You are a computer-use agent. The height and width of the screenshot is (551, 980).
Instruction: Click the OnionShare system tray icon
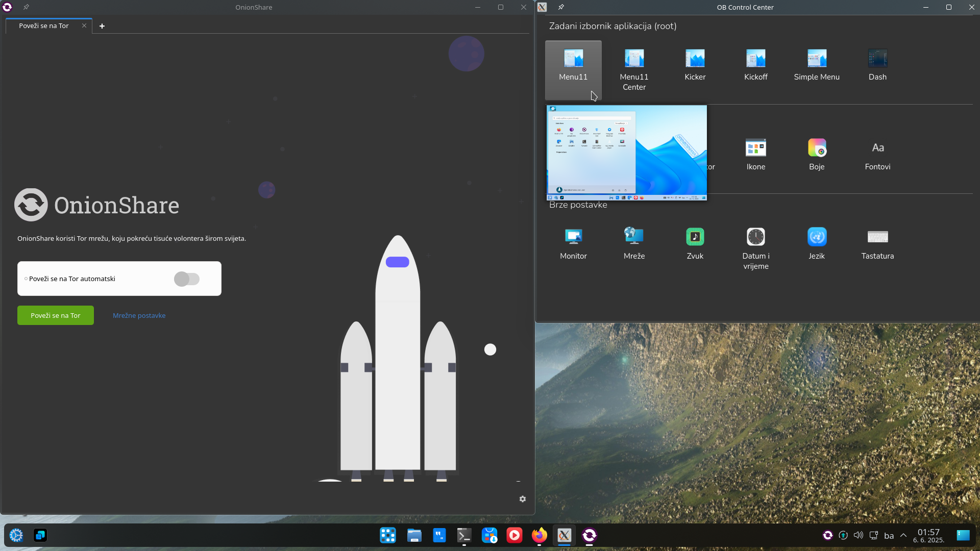828,535
